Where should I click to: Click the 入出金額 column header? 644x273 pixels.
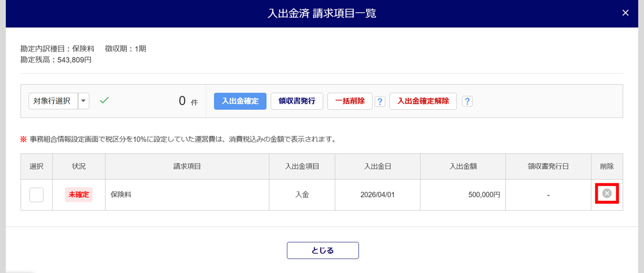(x=463, y=166)
